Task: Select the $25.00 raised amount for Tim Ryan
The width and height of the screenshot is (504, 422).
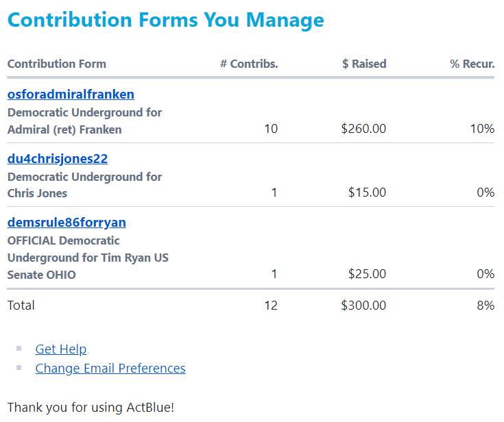Action: (367, 274)
